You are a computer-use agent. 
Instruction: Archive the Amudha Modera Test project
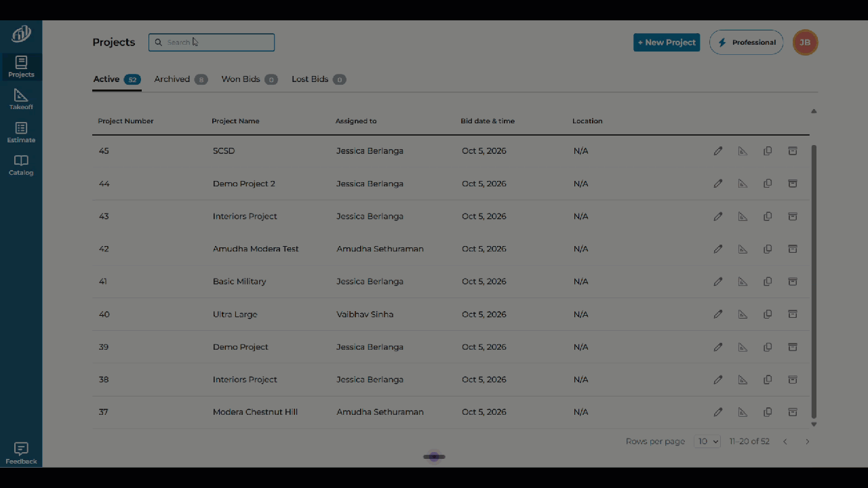793,249
